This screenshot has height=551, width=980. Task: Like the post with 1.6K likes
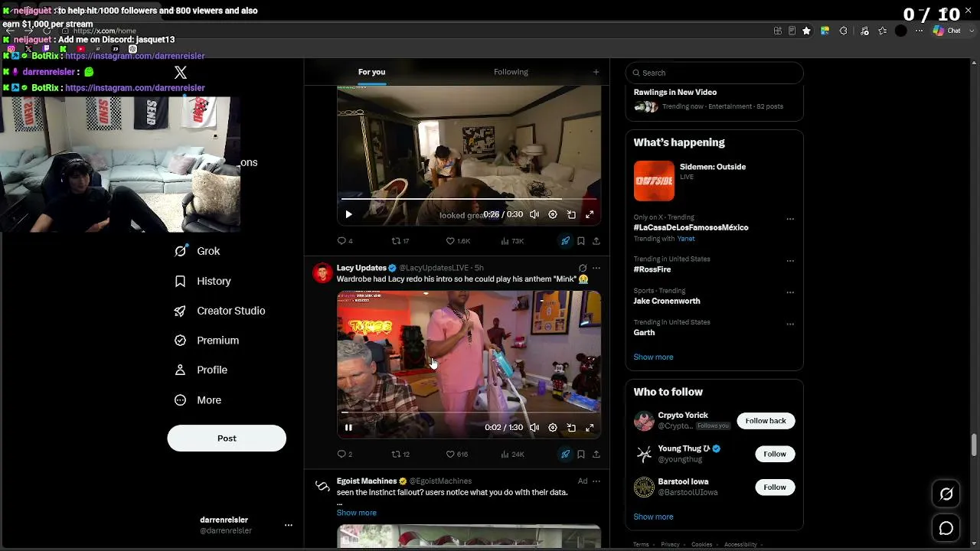[458, 241]
